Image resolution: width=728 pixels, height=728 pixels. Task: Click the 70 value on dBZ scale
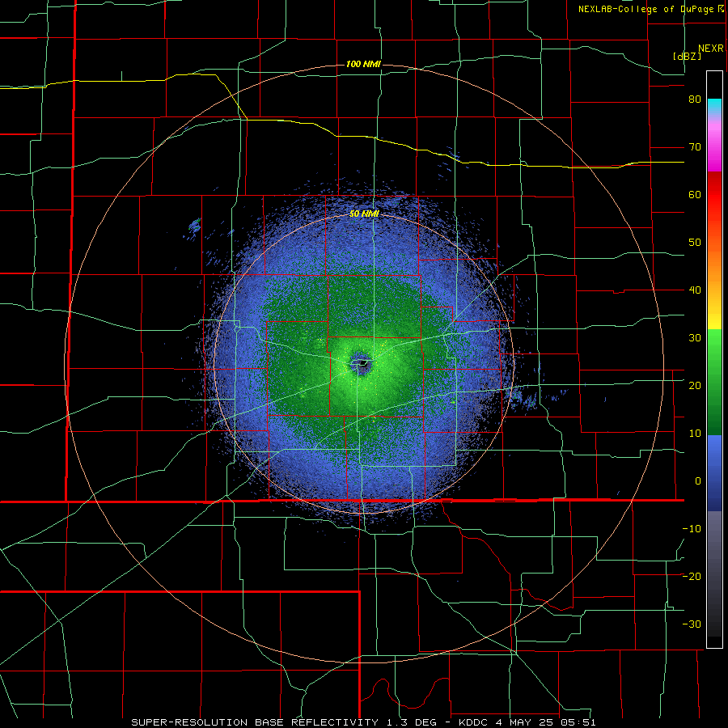click(695, 147)
